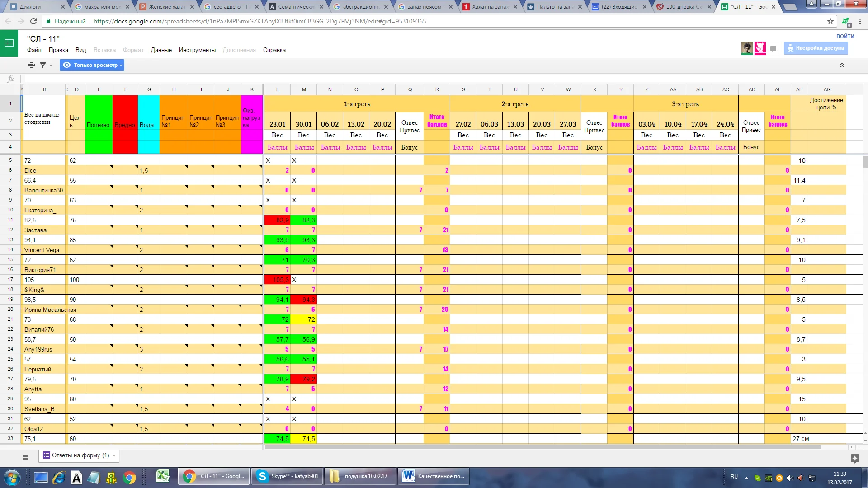Open the 'Только просмотр' view-only dropdown
Screen dimensions: 868x488
[x=92, y=65]
